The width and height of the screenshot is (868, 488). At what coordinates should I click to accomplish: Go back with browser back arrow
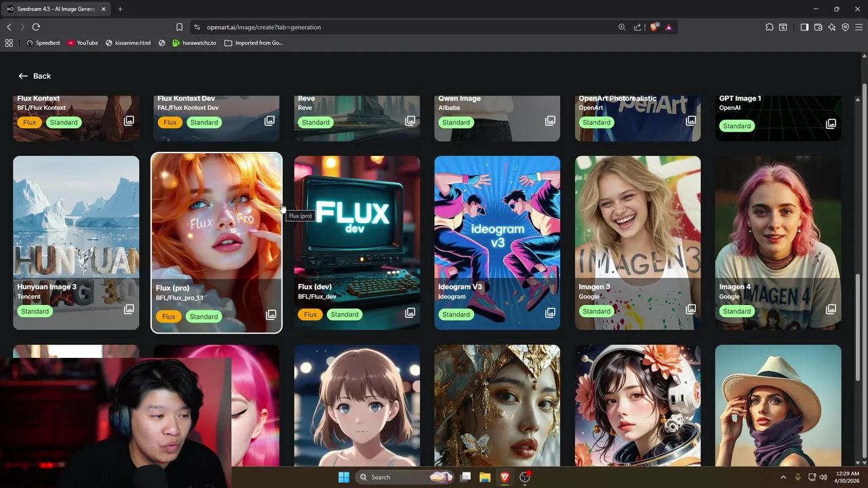[9, 27]
